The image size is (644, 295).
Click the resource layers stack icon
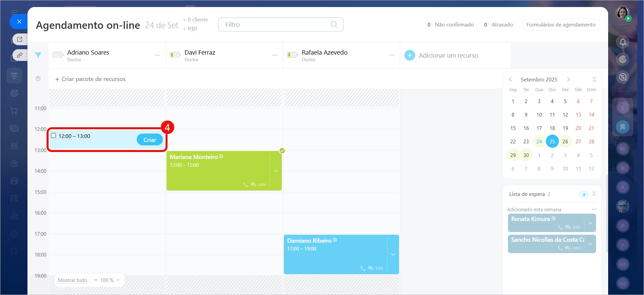(38, 79)
